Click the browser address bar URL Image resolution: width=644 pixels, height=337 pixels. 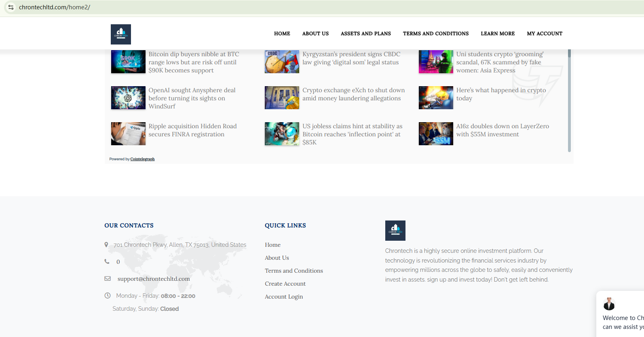[55, 7]
